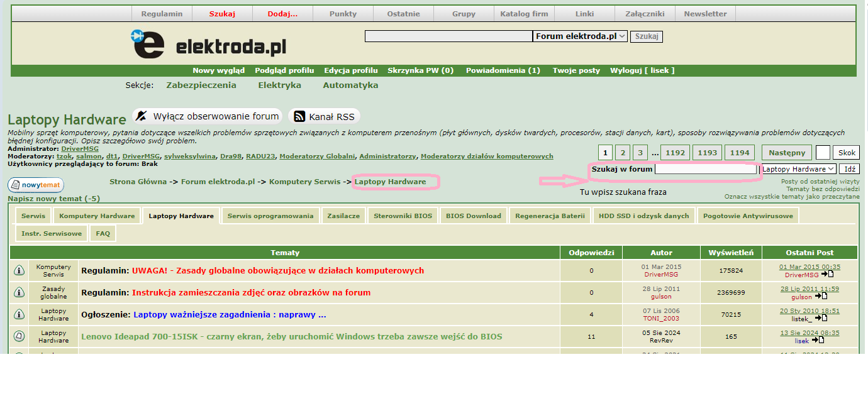
Task: Jump to the last post by DriverMSG via the arrow icon
Action: [827, 275]
